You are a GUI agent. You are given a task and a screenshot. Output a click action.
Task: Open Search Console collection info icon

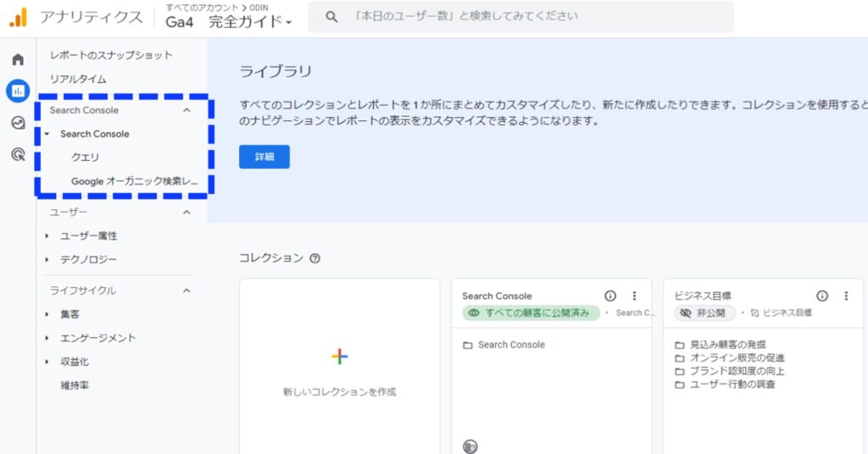(610, 296)
